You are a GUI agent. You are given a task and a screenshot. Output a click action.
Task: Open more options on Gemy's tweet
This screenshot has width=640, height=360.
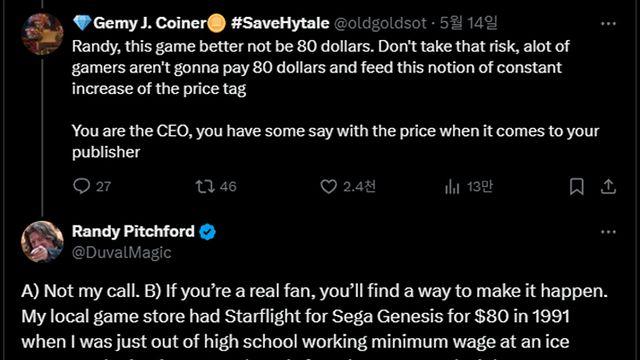[608, 24]
